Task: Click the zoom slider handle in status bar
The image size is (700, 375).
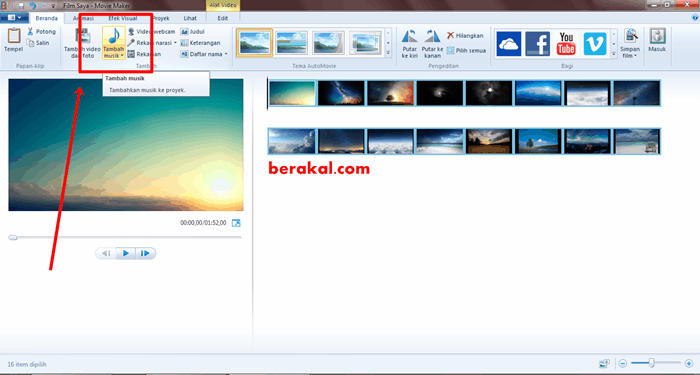Action: [652, 362]
